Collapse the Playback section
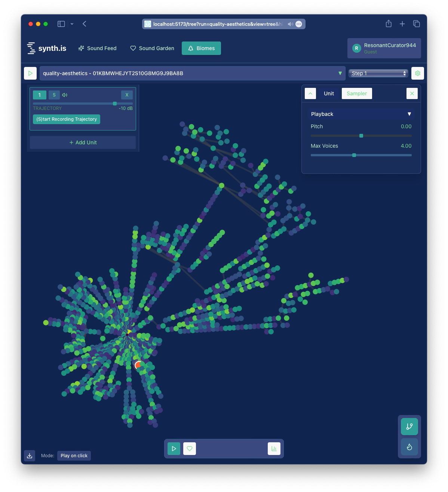Viewport: 448px width, 492px height. point(361,114)
